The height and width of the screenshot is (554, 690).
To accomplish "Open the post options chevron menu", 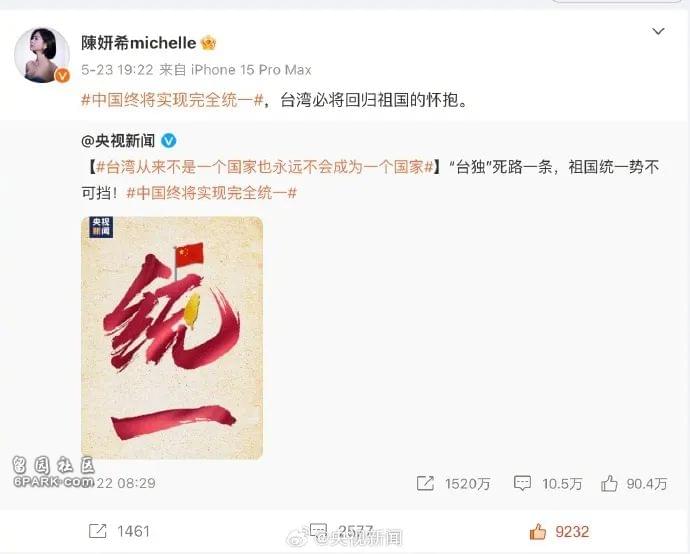I will pos(658,31).
